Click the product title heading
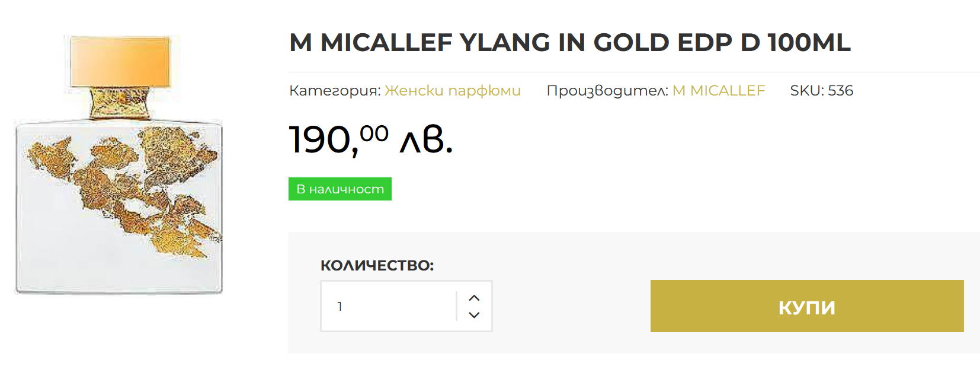Viewport: 980px width, 366px height. (570, 43)
